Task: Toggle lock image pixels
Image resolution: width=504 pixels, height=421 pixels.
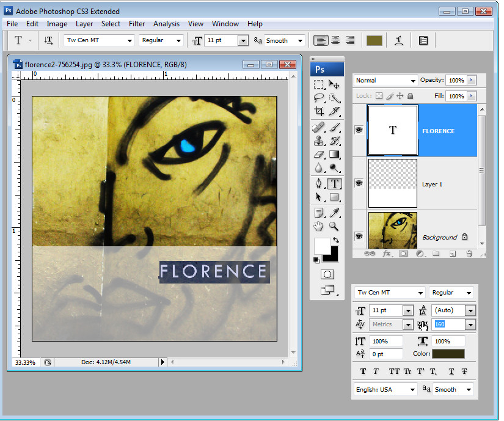Action: [x=390, y=96]
